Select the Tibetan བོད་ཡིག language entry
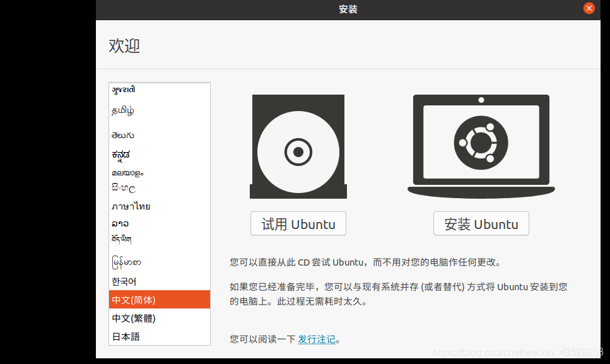Image resolution: width=610 pixels, height=364 pixels. [160, 239]
